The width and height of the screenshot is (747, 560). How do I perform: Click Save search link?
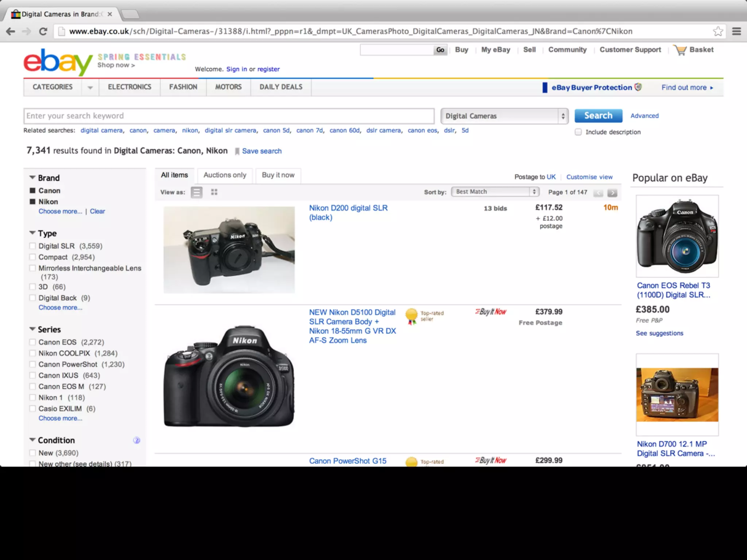(x=262, y=151)
